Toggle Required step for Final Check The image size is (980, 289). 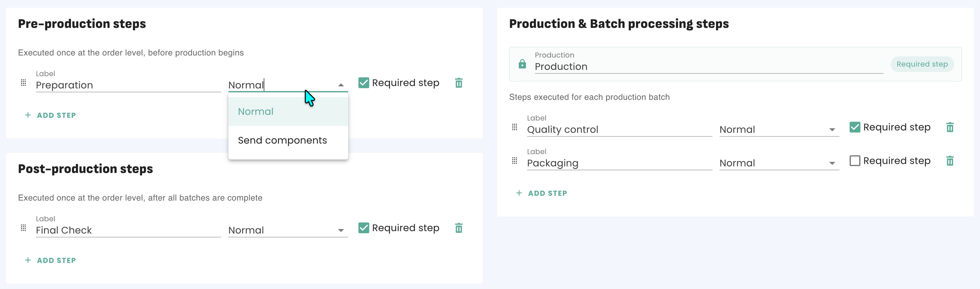pos(364,228)
